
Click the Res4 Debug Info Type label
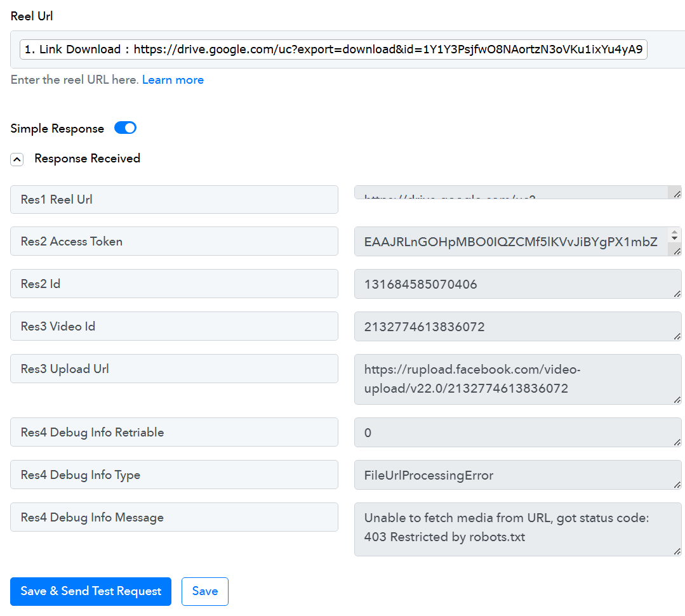pyautogui.click(x=174, y=475)
